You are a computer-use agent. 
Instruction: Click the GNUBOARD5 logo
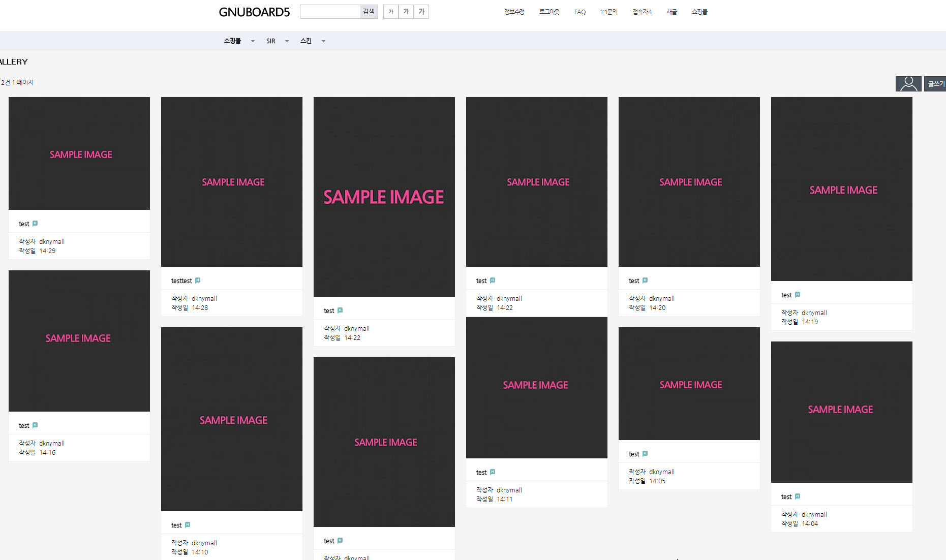tap(254, 12)
